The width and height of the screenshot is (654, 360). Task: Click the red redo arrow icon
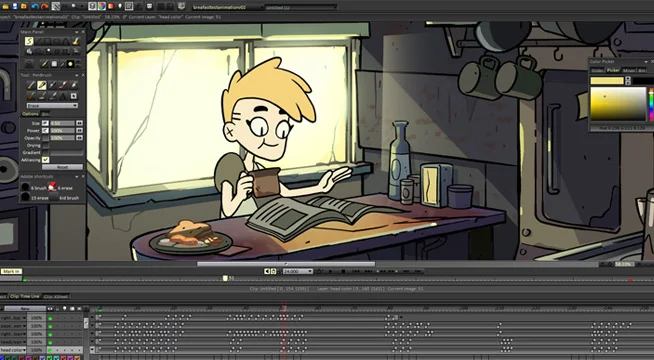pos(45,6)
